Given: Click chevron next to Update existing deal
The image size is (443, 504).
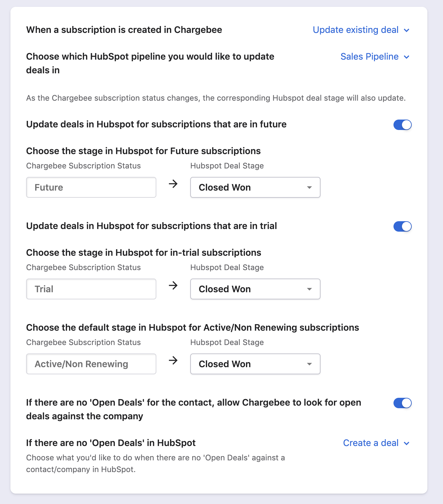Looking at the screenshot, I should (407, 30).
